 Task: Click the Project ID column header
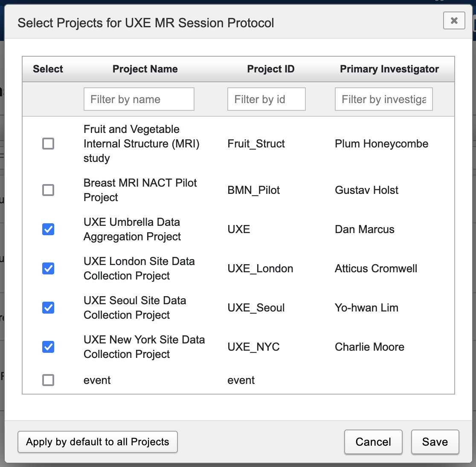click(x=271, y=69)
